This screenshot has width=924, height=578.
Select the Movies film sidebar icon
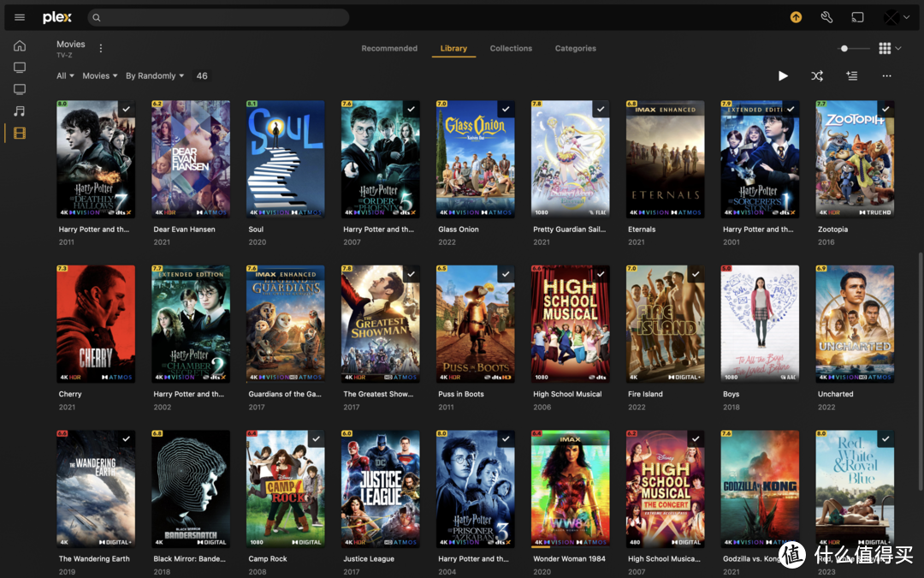click(20, 134)
